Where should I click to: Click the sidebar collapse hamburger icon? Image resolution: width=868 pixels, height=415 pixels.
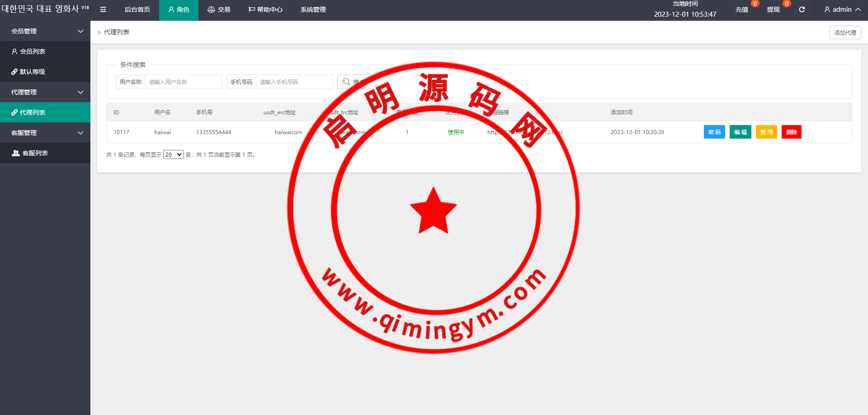click(103, 9)
